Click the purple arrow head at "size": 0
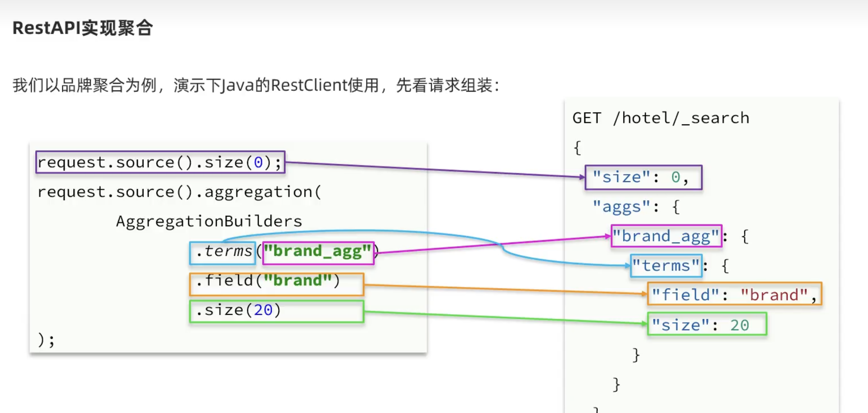 (582, 177)
